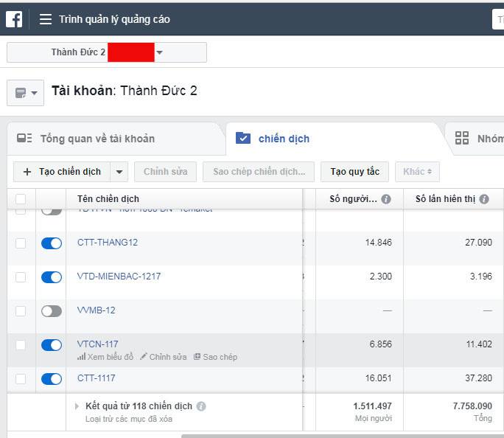Expand Kết quả từ 118 chiến dịch row
The height and width of the screenshot is (438, 504).
(x=77, y=406)
